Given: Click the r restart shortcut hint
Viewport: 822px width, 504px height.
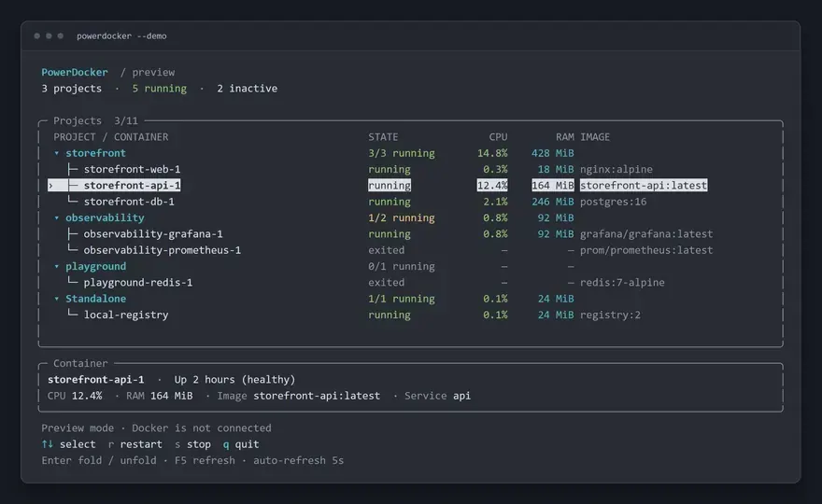Looking at the screenshot, I should (x=135, y=444).
